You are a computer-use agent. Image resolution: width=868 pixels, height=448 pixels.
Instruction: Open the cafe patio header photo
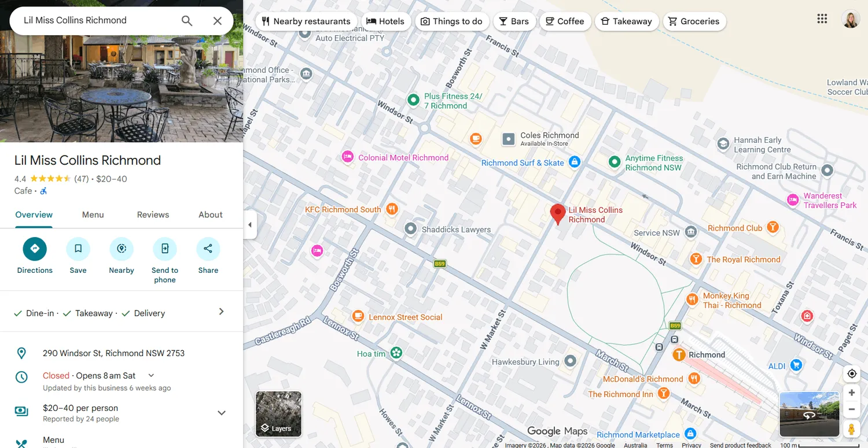pyautogui.click(x=122, y=90)
